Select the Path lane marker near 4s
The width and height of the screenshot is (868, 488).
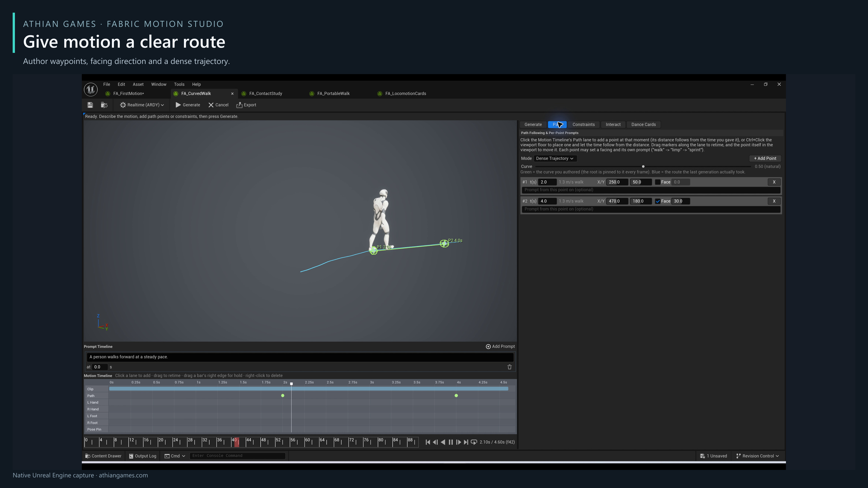click(456, 396)
